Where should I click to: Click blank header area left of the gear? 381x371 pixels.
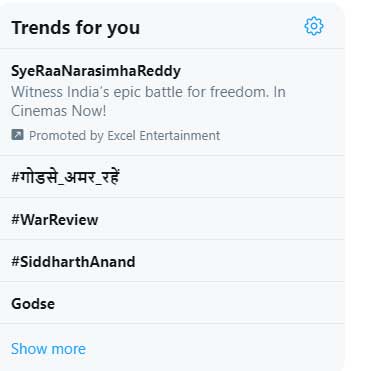click(x=222, y=26)
